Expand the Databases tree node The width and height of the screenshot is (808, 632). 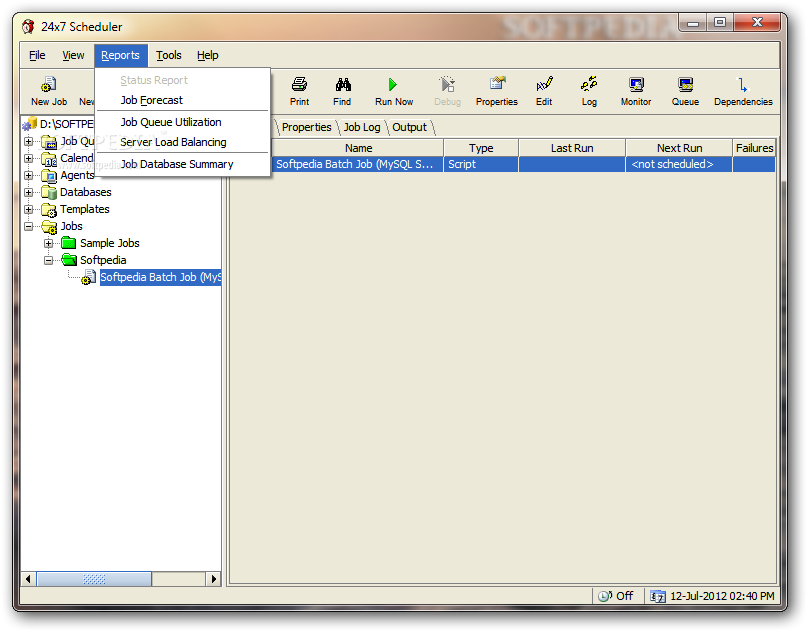click(29, 192)
